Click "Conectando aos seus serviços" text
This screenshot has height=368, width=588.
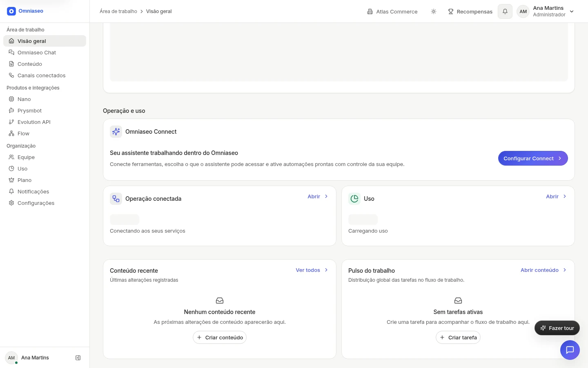pos(147,231)
